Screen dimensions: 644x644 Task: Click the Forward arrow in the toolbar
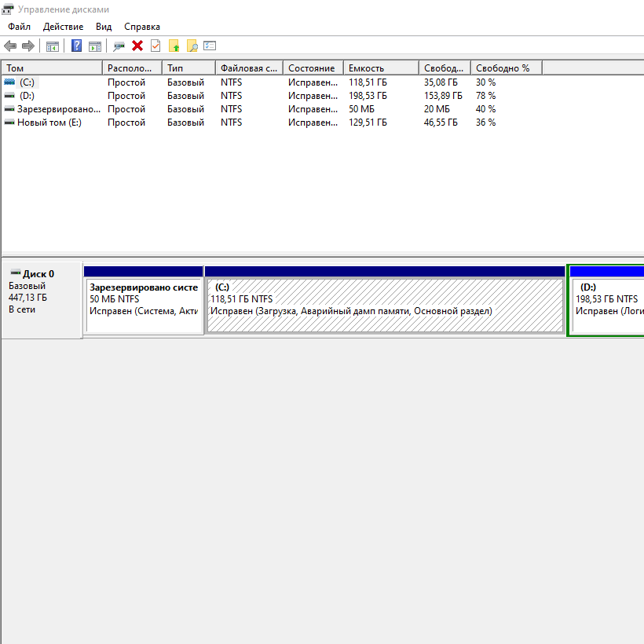click(28, 46)
